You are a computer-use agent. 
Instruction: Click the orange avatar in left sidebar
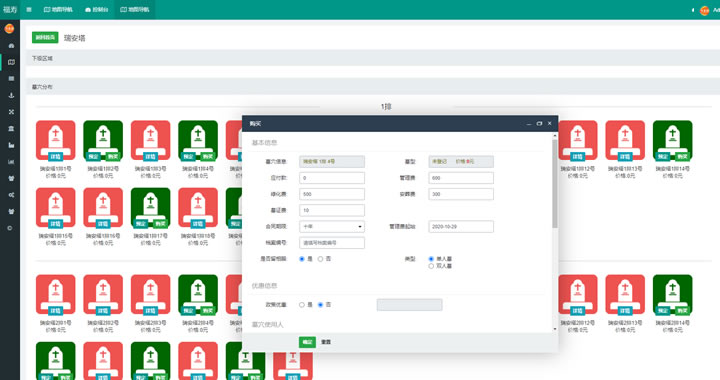(x=9, y=28)
